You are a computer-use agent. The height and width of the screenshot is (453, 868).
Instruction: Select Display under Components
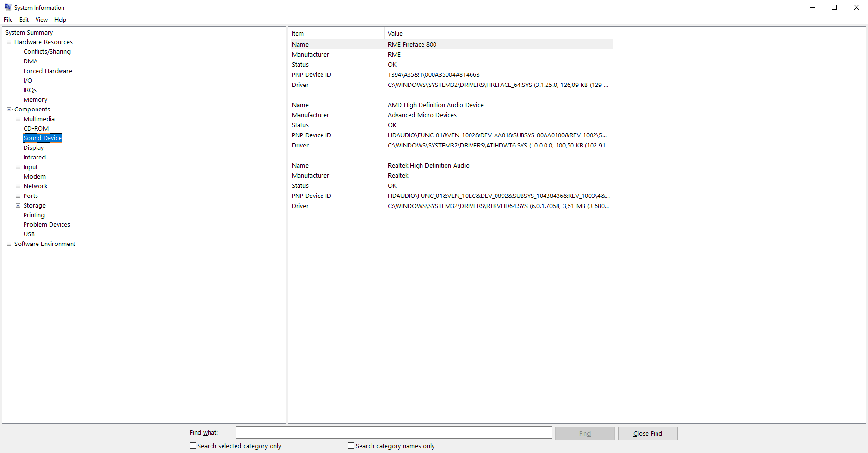(34, 147)
